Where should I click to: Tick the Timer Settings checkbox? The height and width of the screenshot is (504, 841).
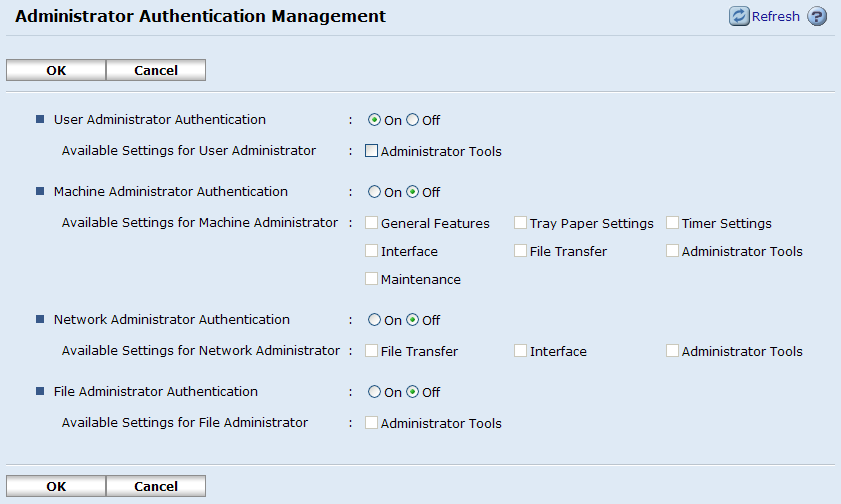pyautogui.click(x=673, y=223)
